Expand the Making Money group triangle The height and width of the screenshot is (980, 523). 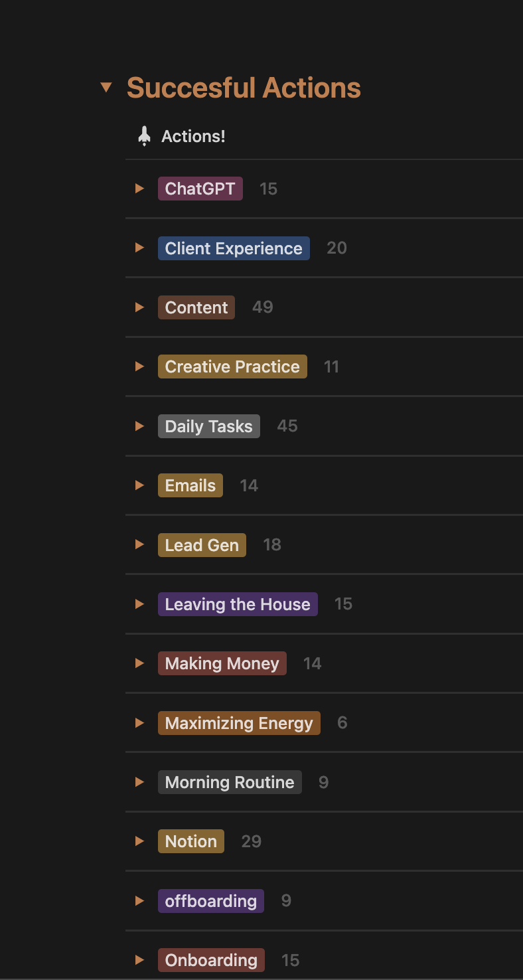(139, 663)
